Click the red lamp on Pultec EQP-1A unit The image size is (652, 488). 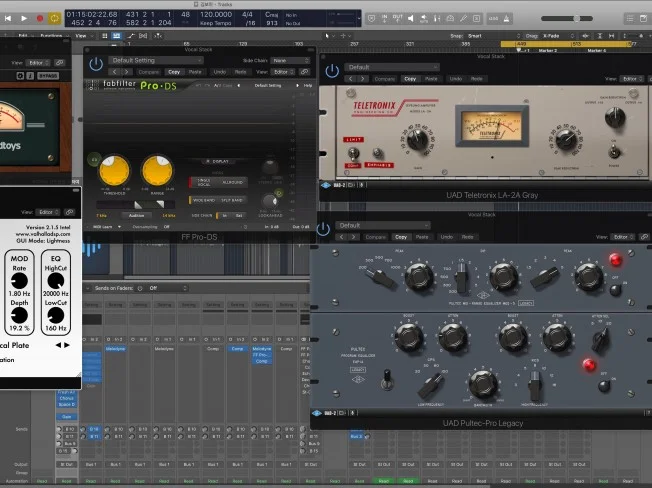pos(589,365)
